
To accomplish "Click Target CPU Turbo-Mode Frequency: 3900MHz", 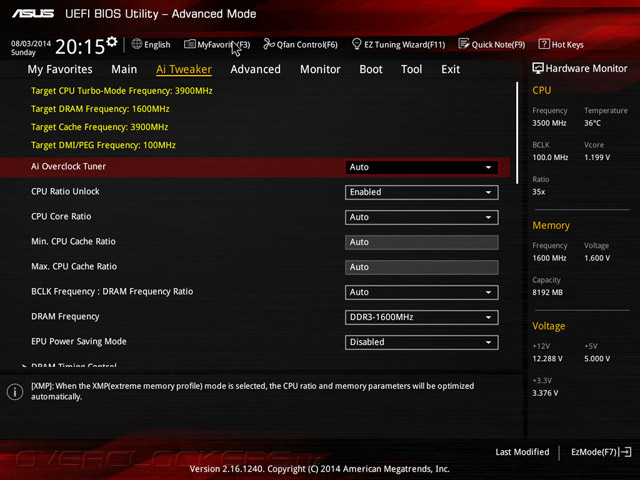I will [x=122, y=91].
